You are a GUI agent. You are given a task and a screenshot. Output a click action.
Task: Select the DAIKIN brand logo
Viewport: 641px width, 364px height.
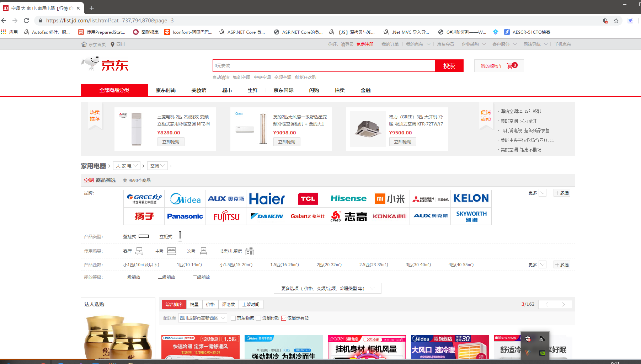click(x=267, y=216)
